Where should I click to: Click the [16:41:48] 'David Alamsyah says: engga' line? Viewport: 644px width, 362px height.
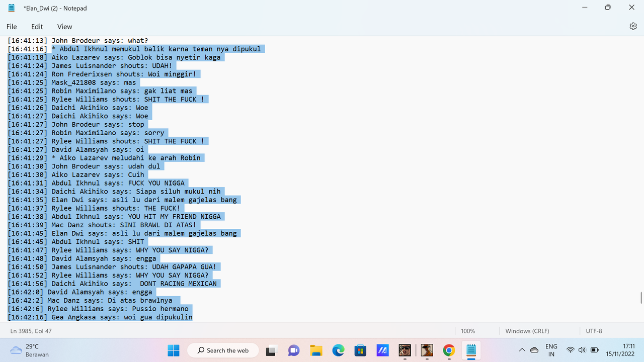pos(82,258)
